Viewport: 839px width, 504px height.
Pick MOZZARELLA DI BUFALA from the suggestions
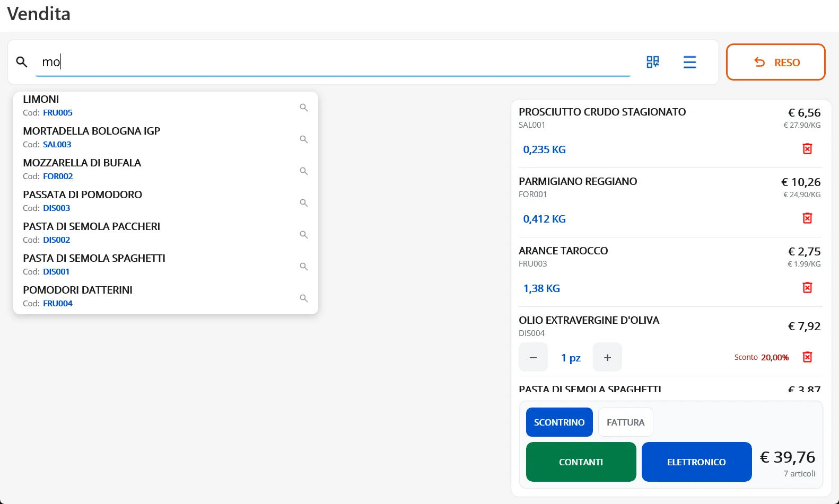pos(165,170)
